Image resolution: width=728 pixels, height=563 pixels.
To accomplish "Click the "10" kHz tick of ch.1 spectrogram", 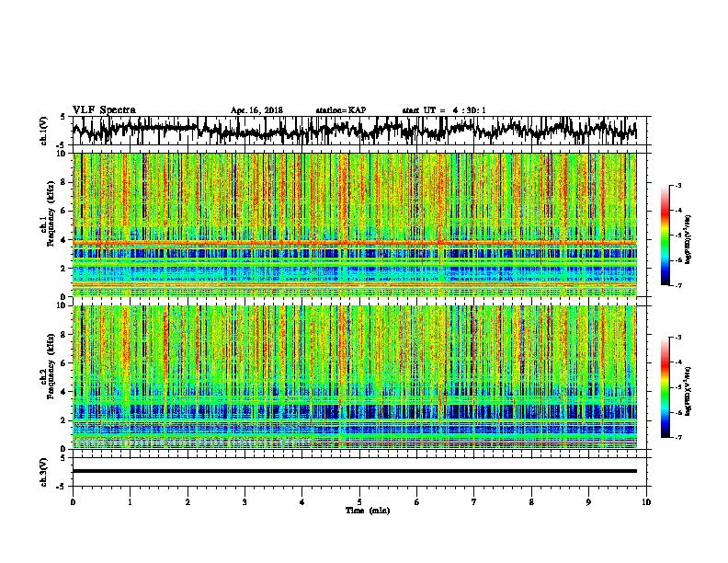I will 63,154.
